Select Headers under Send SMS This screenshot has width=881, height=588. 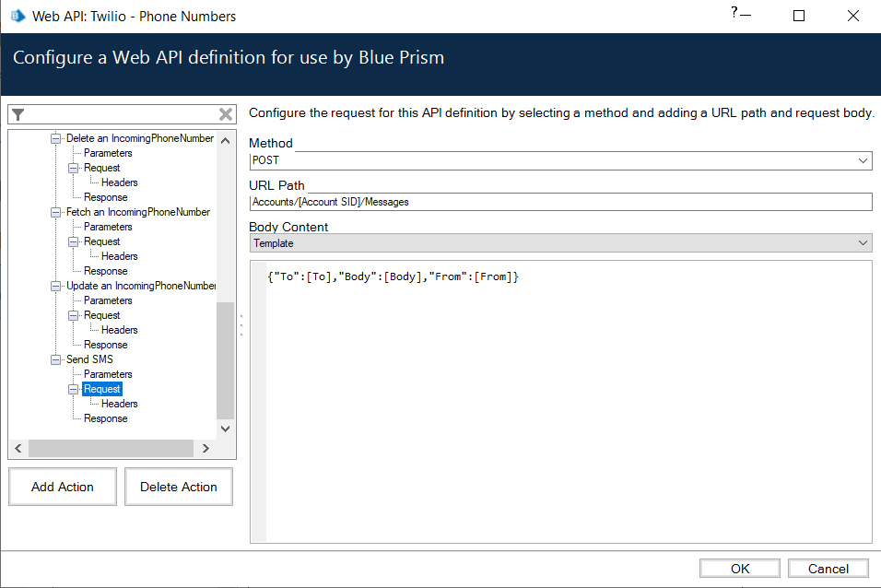(119, 404)
